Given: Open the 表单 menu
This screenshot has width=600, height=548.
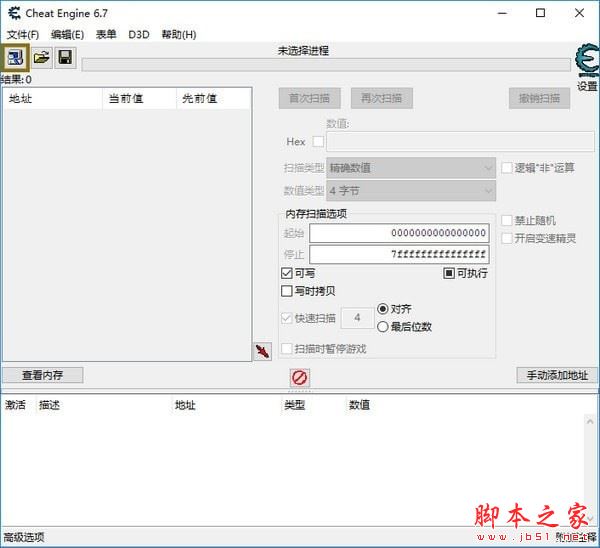Looking at the screenshot, I should pos(106,35).
